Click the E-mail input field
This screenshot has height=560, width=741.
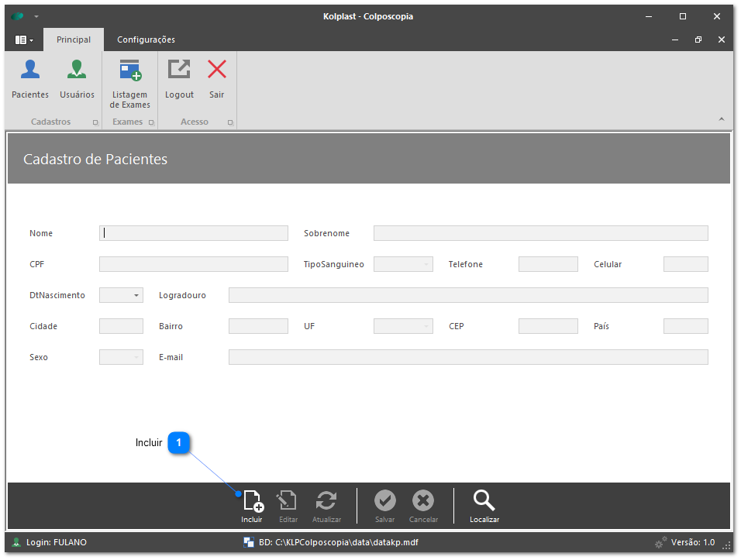468,357
